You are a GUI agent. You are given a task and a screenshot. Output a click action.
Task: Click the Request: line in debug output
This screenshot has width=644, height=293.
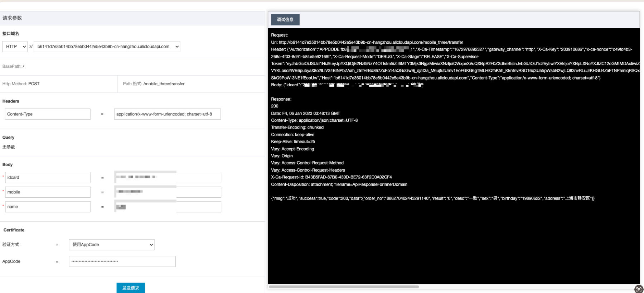pyautogui.click(x=280, y=35)
